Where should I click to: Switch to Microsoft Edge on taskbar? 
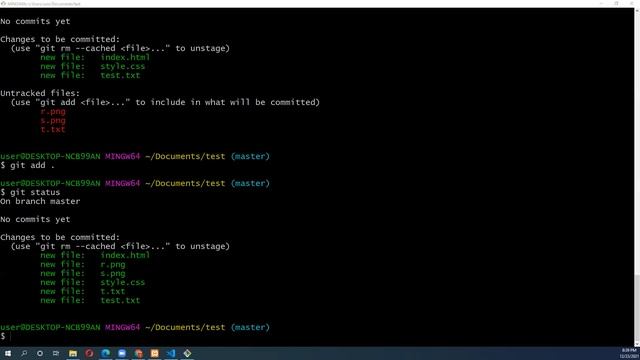coord(106,353)
